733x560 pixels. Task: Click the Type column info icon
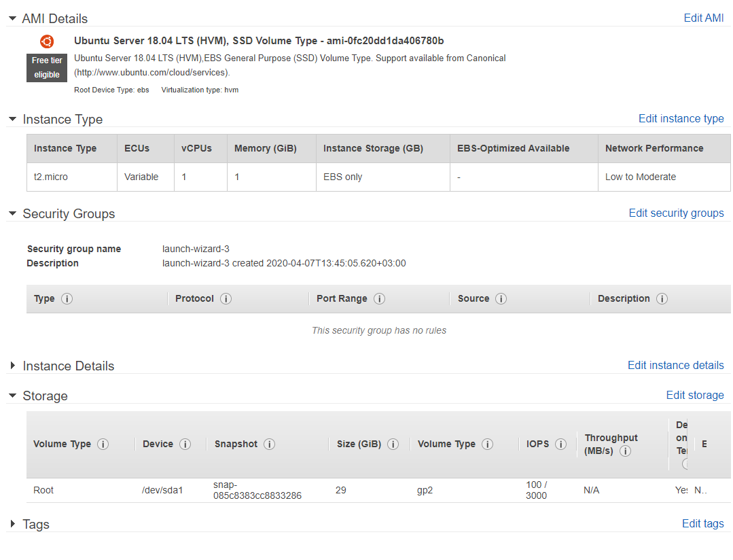tap(67, 298)
